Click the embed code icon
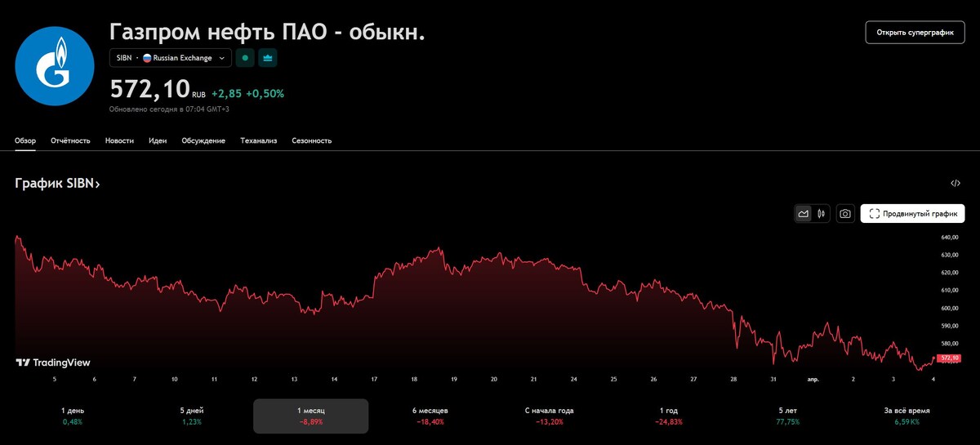Screen dimensions: 980x445 coord(955,184)
